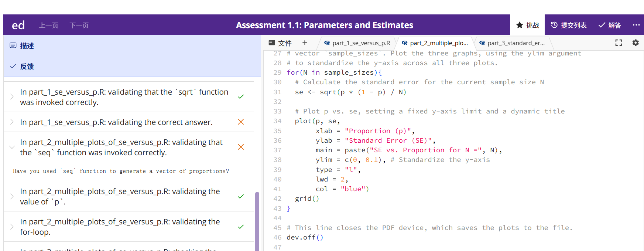Go to previous page 上一页

point(49,25)
